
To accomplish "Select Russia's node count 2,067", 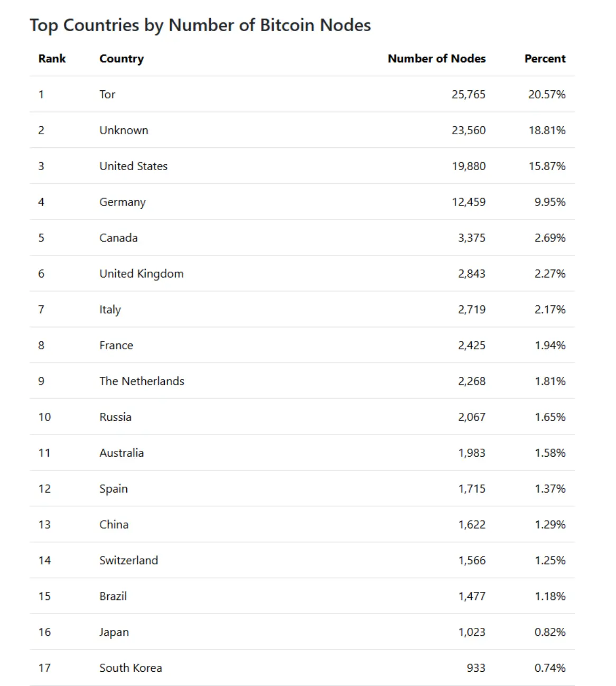I will [471, 417].
